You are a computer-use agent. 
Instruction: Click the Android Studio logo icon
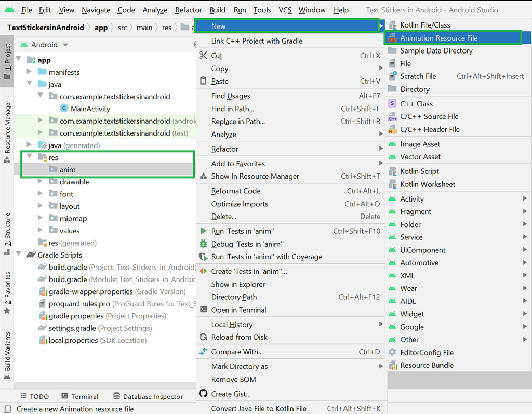[9, 10]
